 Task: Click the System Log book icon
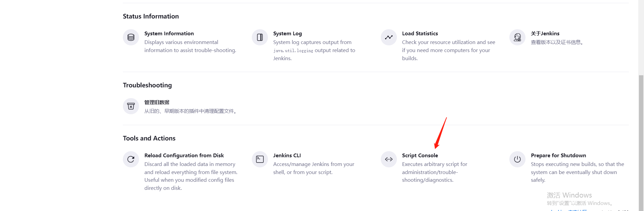260,37
